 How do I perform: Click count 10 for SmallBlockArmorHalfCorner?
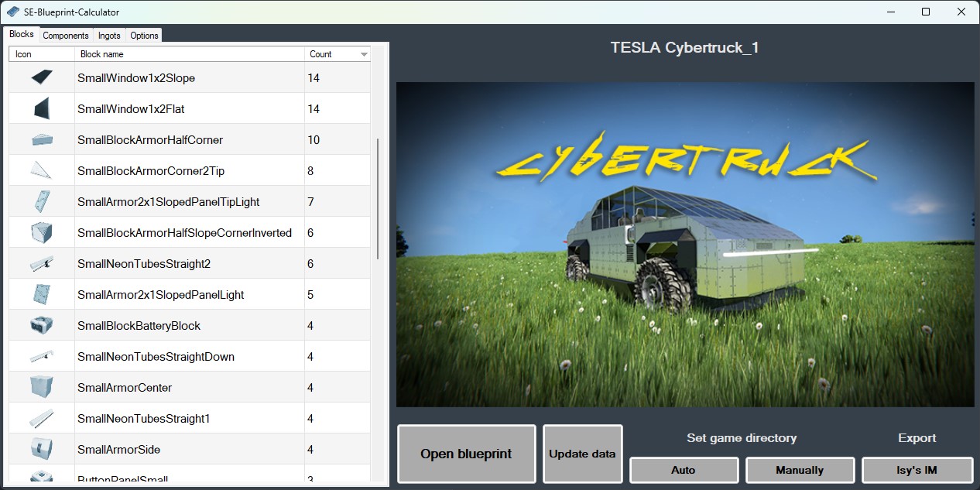[314, 140]
